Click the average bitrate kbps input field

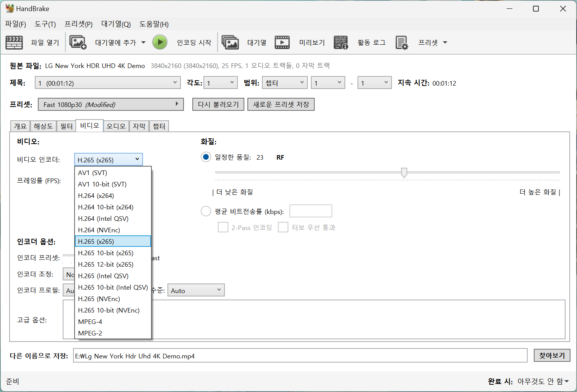click(x=311, y=211)
